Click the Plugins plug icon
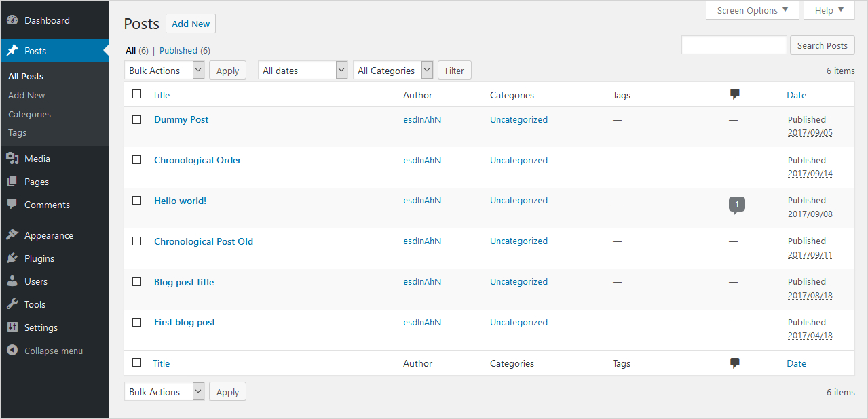868x419 pixels. pyautogui.click(x=12, y=258)
